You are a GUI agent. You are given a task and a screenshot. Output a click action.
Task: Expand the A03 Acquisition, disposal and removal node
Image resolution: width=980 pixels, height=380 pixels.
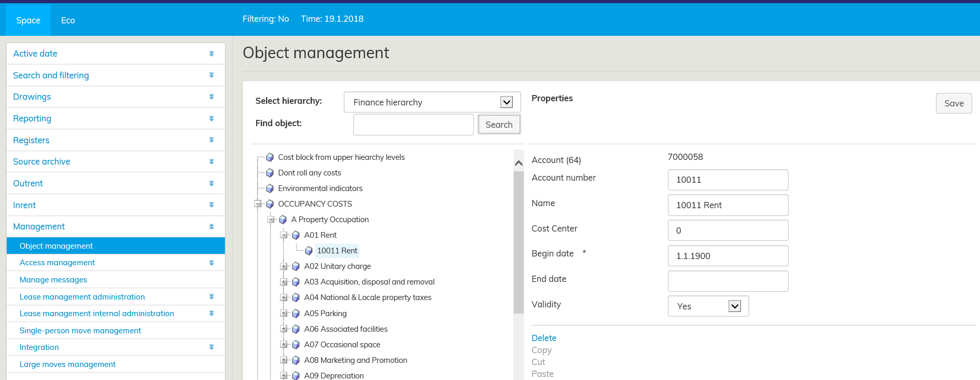click(x=284, y=282)
